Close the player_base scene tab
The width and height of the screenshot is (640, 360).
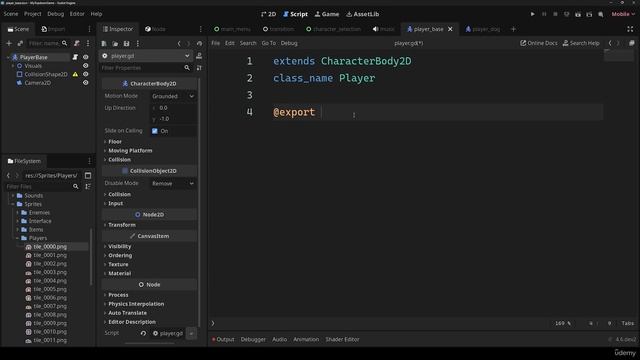click(450, 29)
